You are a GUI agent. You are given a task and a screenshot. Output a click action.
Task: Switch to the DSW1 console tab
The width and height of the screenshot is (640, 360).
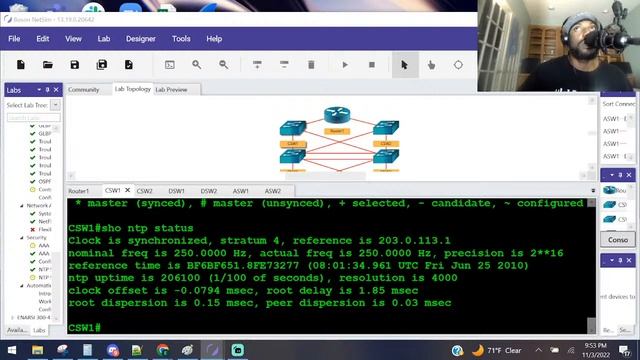point(176,191)
